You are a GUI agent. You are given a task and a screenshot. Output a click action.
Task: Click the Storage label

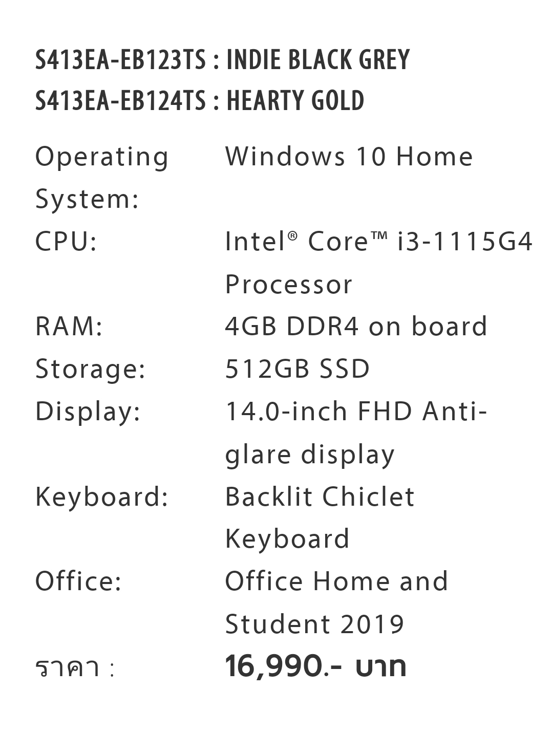(x=91, y=369)
